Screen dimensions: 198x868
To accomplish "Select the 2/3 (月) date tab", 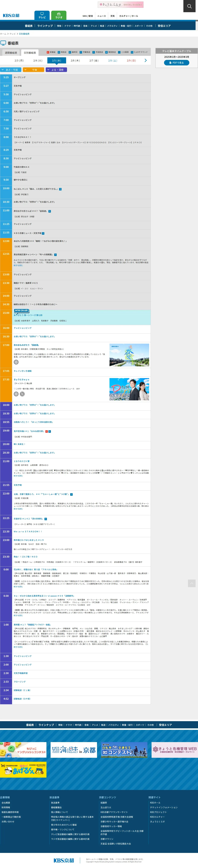I will click(x=19, y=61).
